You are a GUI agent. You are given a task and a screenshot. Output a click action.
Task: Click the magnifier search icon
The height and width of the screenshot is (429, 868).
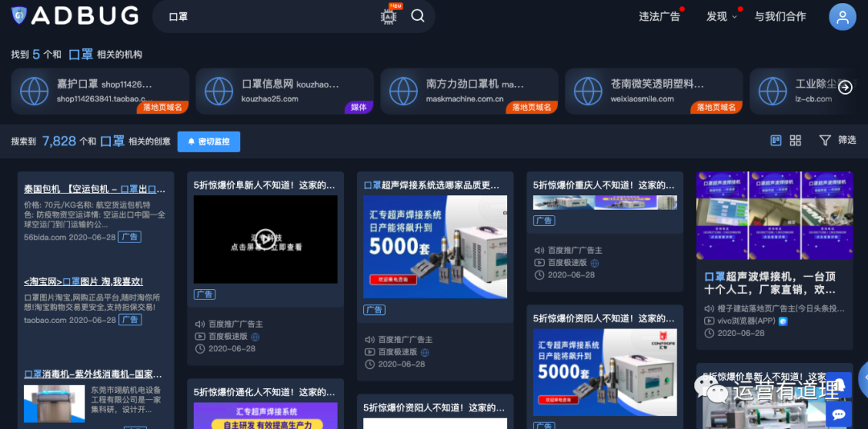click(418, 16)
